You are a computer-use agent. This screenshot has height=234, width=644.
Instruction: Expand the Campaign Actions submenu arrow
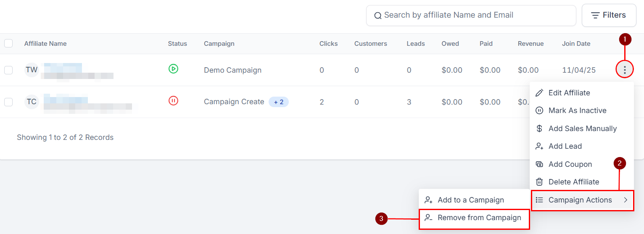click(626, 200)
